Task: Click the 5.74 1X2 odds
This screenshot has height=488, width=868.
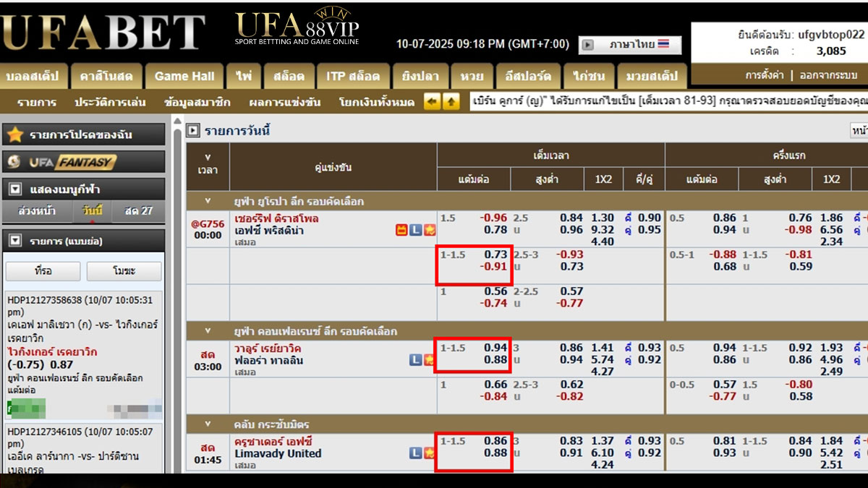Action: pyautogui.click(x=603, y=359)
